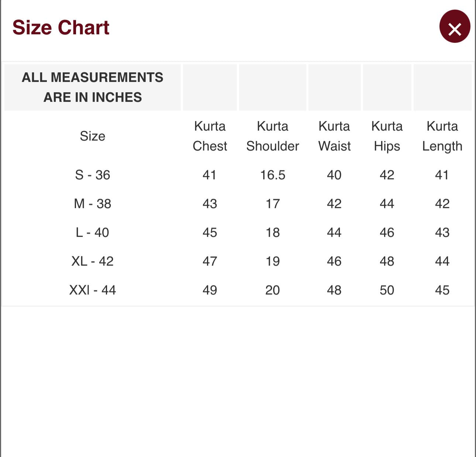Viewport: 476px width, 457px height.
Task: Select the L - 40 size row
Action: (238, 232)
